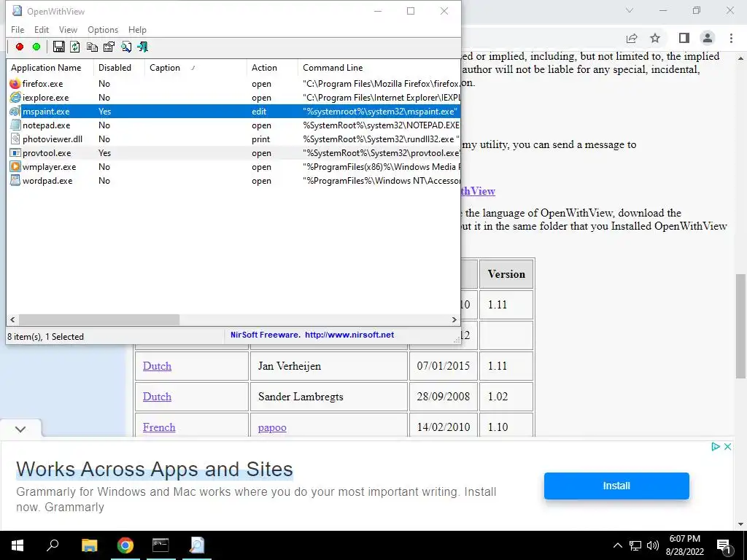747x560 pixels.
Task: Switch to Chrome in the taskbar
Action: point(125,545)
